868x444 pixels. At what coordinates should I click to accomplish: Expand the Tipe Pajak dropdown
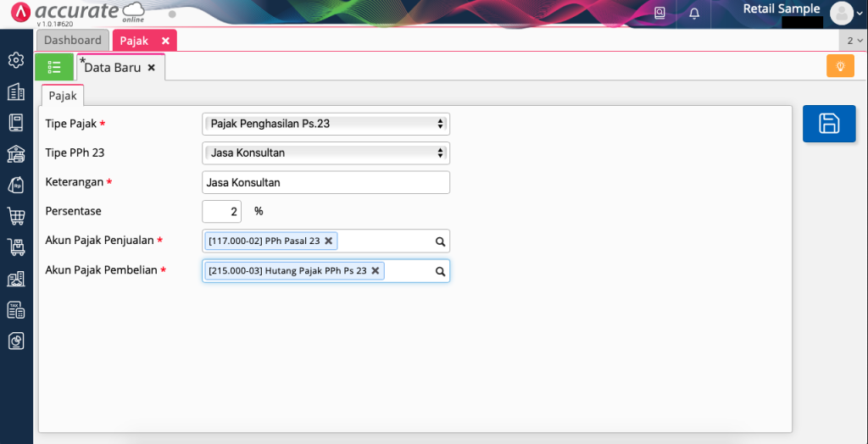tap(325, 124)
